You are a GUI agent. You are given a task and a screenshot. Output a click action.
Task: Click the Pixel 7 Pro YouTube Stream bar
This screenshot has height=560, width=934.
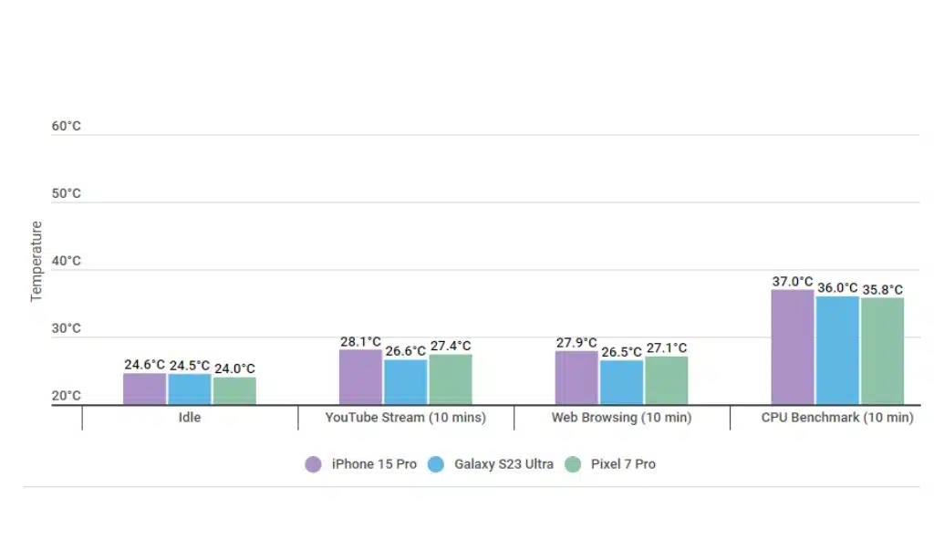[x=451, y=379]
